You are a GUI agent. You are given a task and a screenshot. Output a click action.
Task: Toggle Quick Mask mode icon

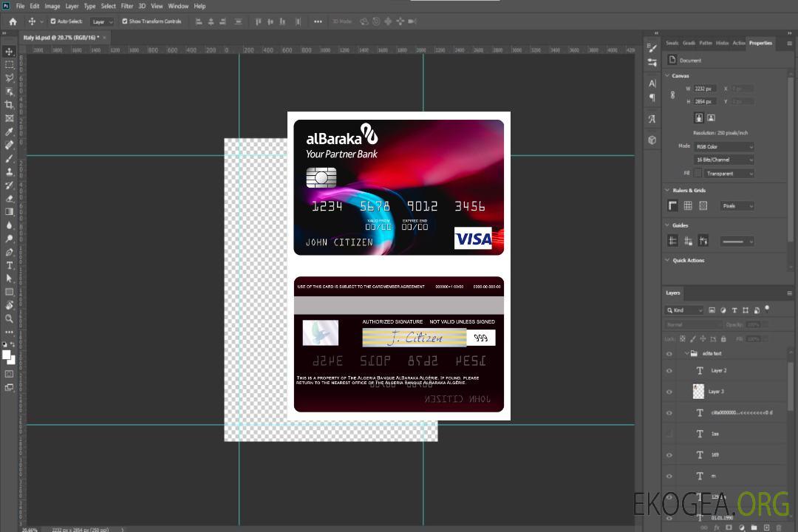pos(9,374)
